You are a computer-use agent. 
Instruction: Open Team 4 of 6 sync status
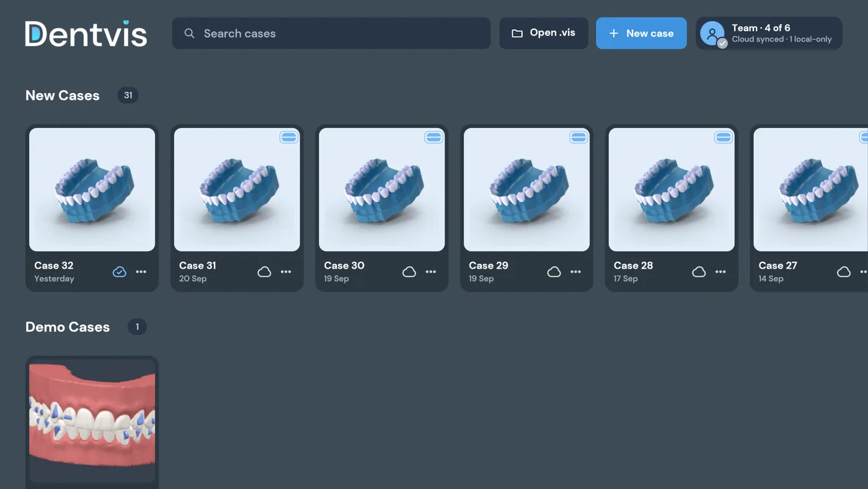click(769, 34)
